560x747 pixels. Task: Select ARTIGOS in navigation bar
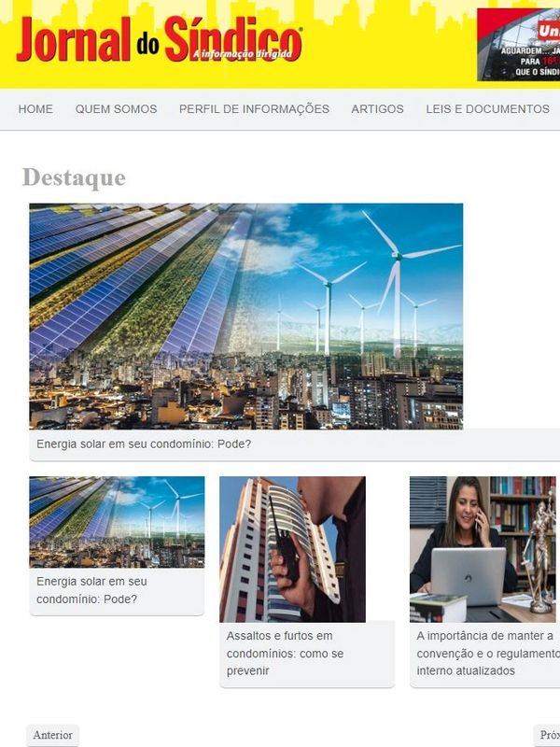pyautogui.click(x=378, y=109)
